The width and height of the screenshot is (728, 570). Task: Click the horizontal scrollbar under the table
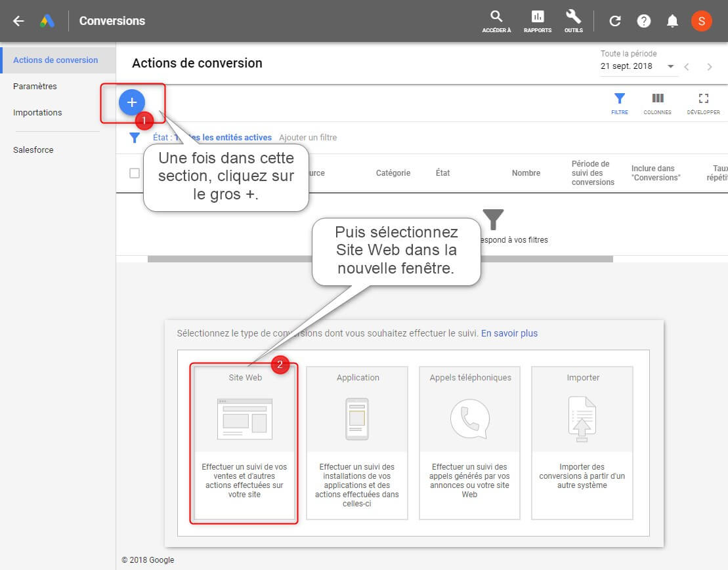click(x=380, y=259)
